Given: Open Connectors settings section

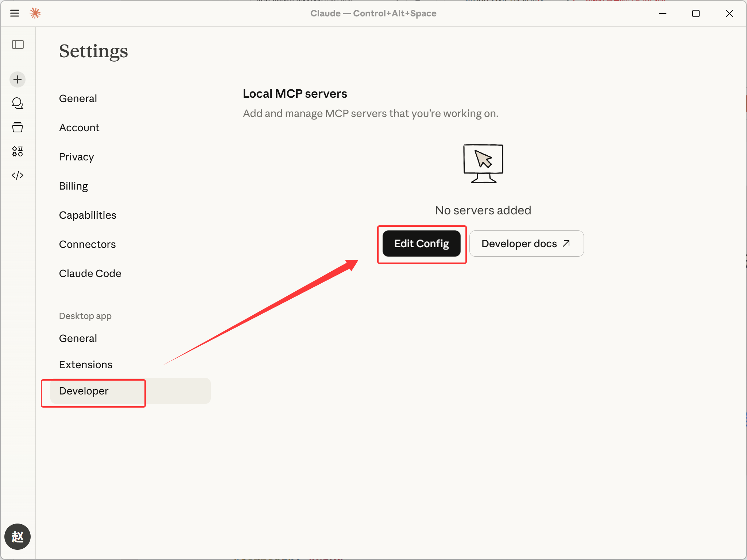Looking at the screenshot, I should [87, 244].
